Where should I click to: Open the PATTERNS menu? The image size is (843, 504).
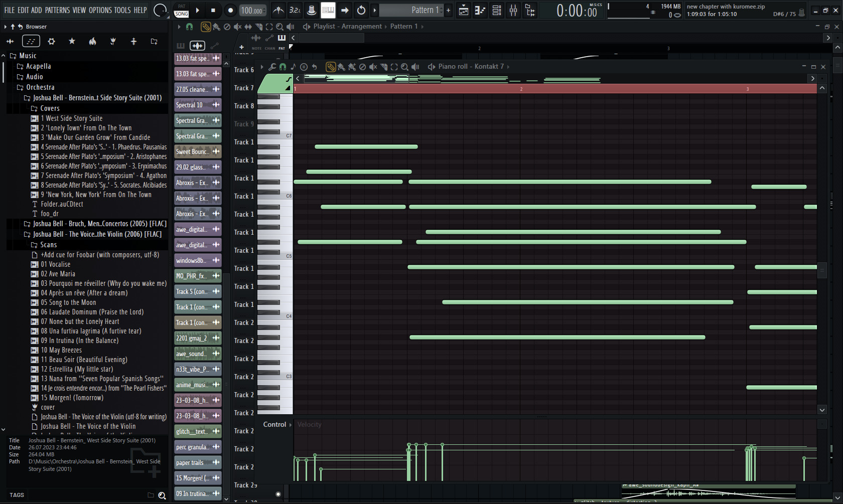57,10
